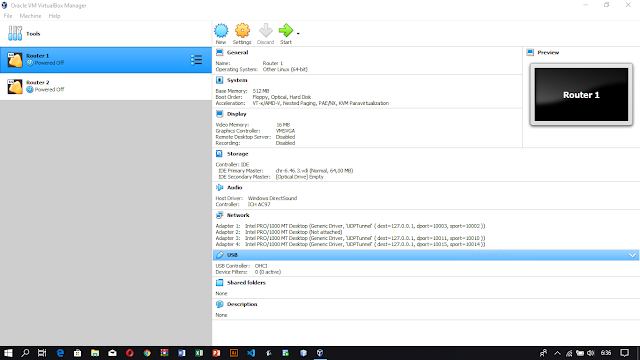Open the Action Center notifications icon
Image resolution: width=640 pixels, height=360 pixels.
pyautogui.click(x=624, y=353)
